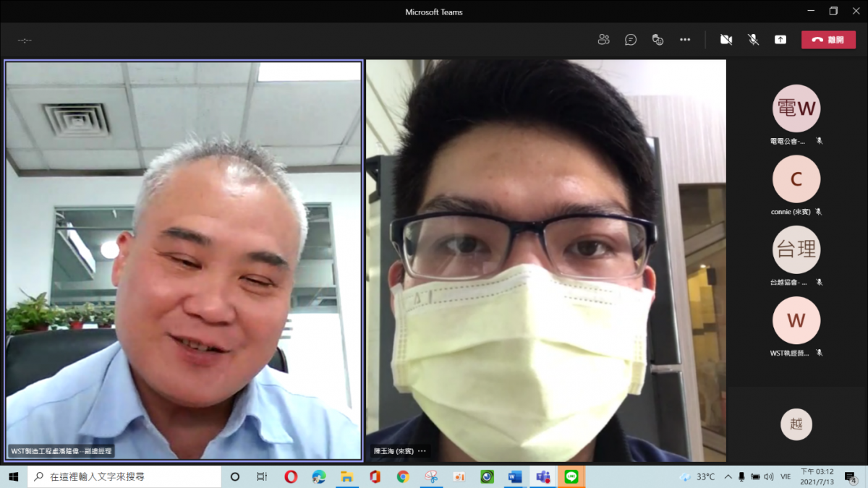Open options for 陳玉海 video tile
Screen dimensions: 868x488
tap(422, 451)
